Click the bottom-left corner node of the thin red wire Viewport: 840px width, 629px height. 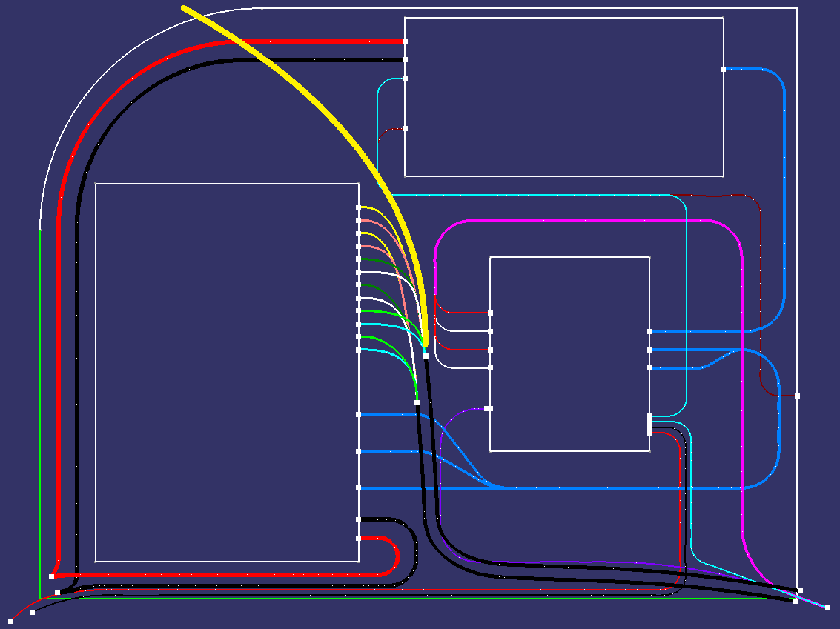coord(10,621)
